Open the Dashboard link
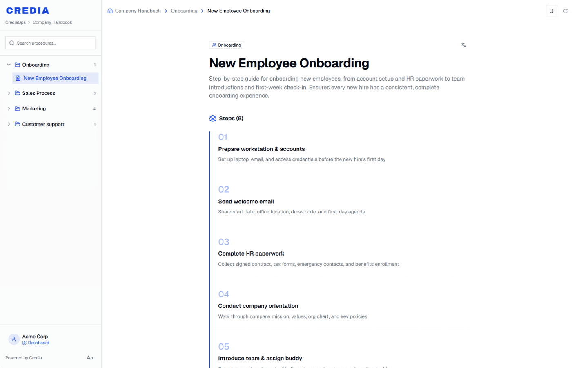 coord(38,343)
